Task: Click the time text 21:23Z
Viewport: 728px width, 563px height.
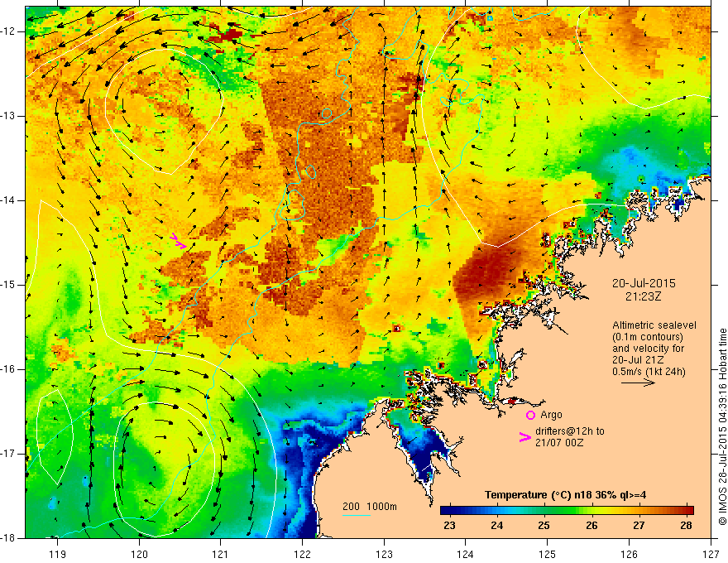Action: [x=643, y=296]
